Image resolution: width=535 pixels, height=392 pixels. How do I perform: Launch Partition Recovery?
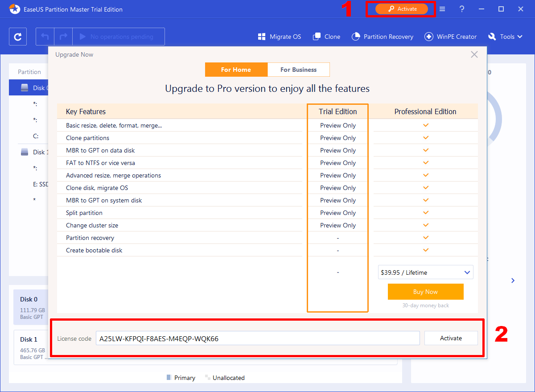pos(383,37)
